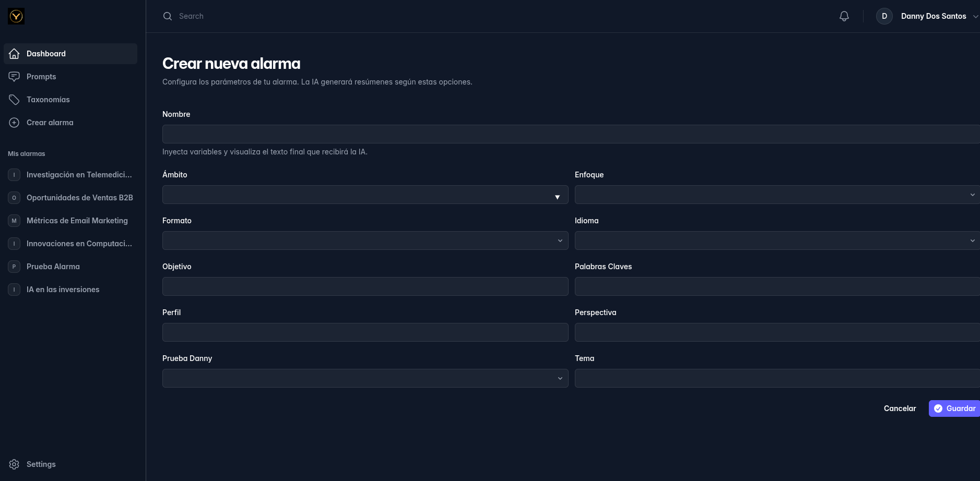The image size is (980, 481).
Task: Click the Dashboard home icon
Action: [x=14, y=54]
